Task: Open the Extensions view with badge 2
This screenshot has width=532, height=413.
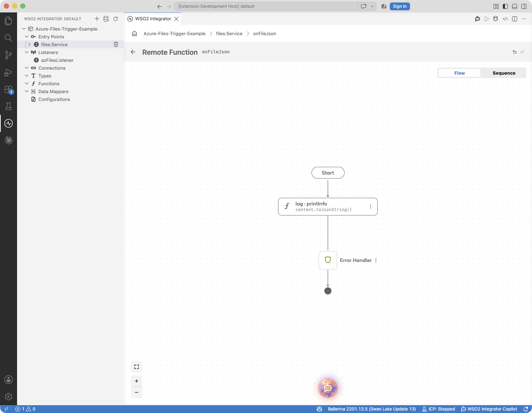Action: (x=9, y=89)
